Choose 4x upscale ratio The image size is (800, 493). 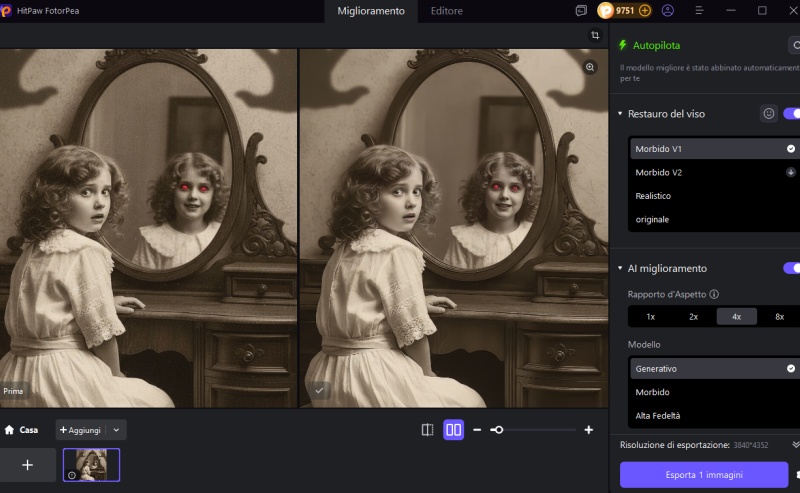736,316
